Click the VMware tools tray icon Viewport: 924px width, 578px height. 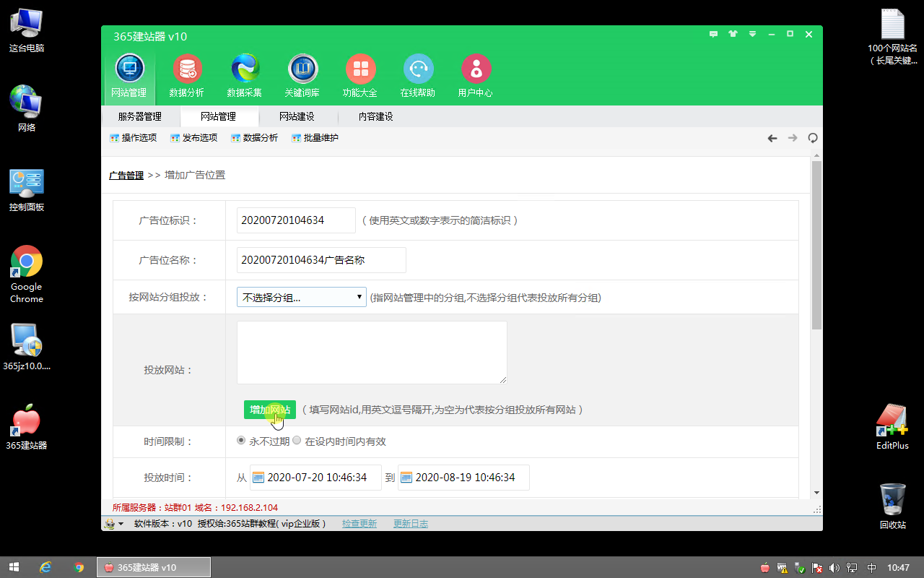pos(783,568)
